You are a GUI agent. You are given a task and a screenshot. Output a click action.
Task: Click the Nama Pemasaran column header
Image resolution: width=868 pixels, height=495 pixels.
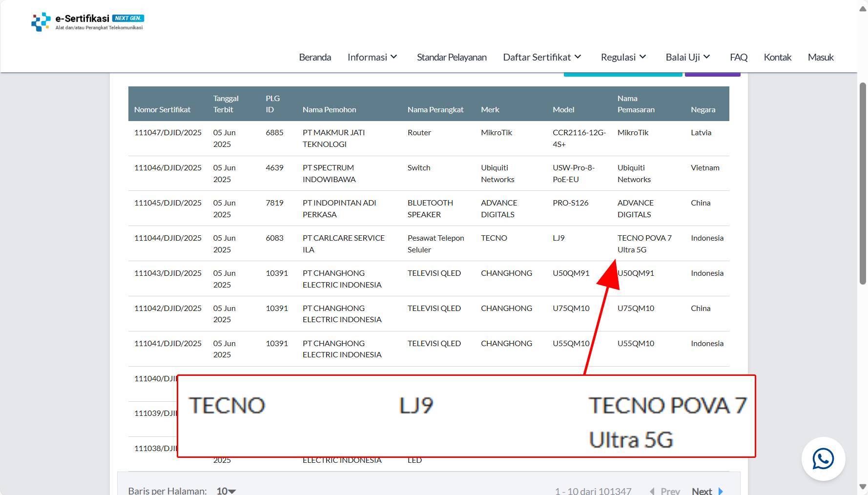(636, 103)
